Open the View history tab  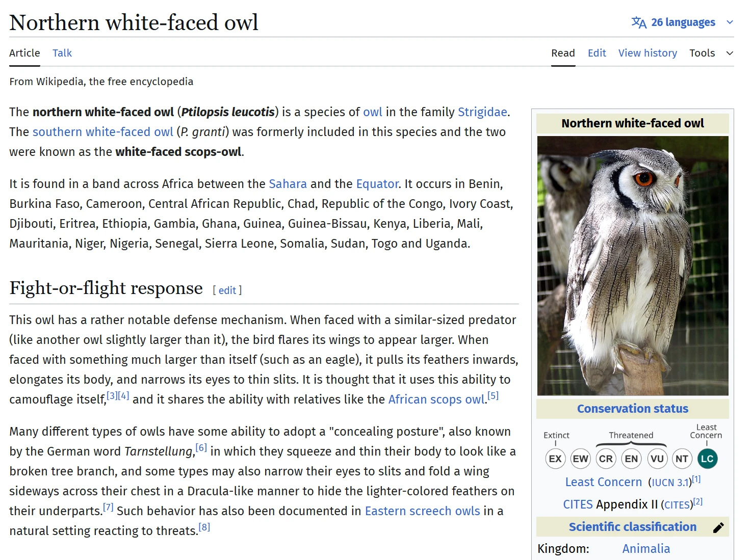click(647, 53)
